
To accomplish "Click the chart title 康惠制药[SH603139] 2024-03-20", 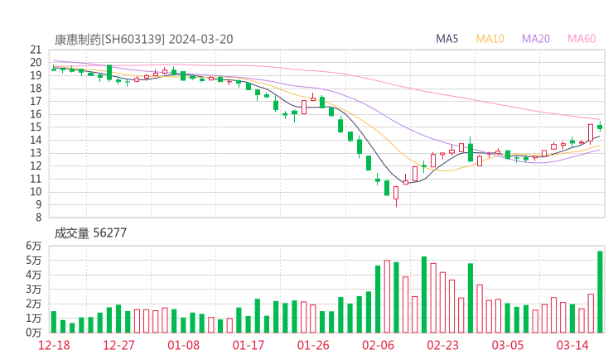I will [x=143, y=40].
